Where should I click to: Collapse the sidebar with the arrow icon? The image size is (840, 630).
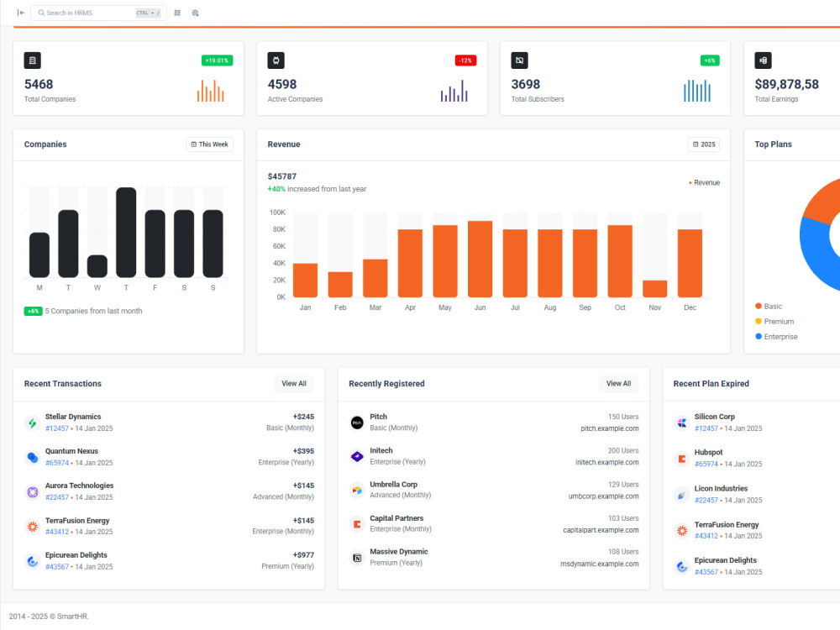pyautogui.click(x=21, y=13)
